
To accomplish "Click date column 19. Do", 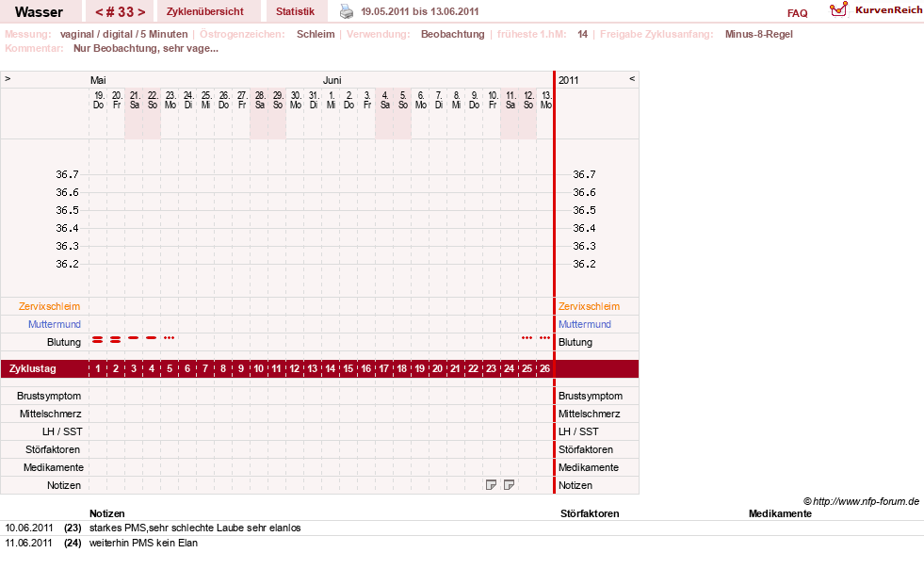I will click(x=98, y=100).
